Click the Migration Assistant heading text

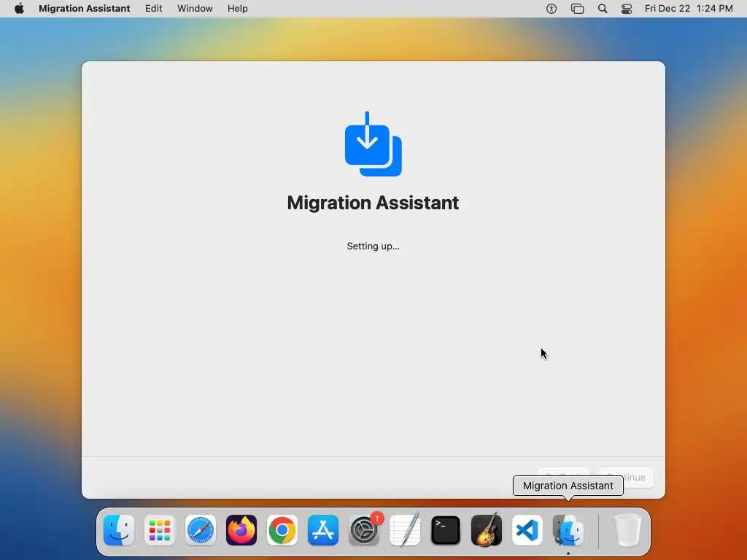(373, 203)
